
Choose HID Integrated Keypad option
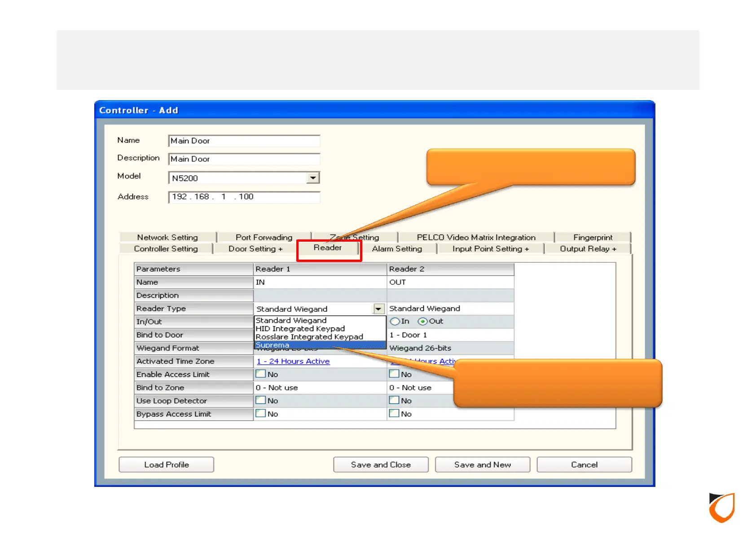tap(300, 328)
